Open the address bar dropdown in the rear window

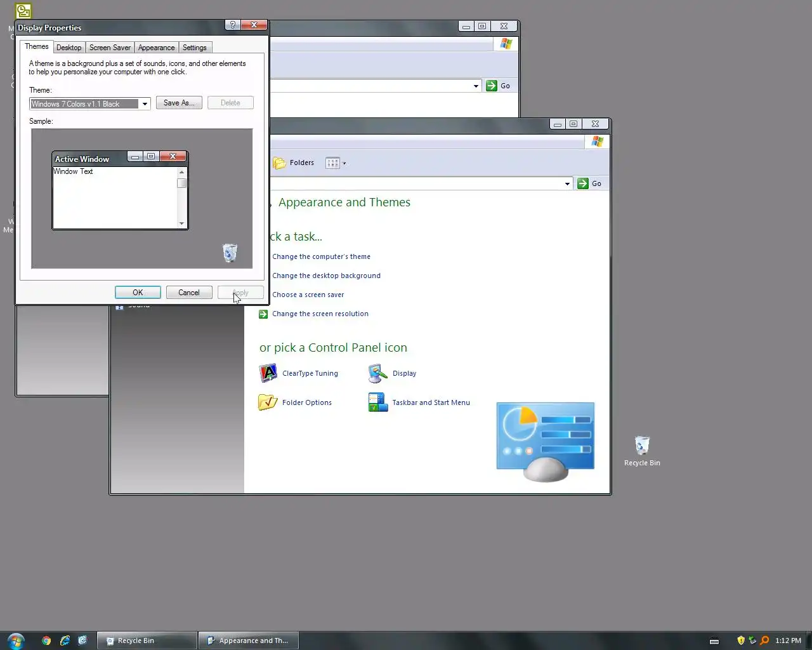[476, 86]
